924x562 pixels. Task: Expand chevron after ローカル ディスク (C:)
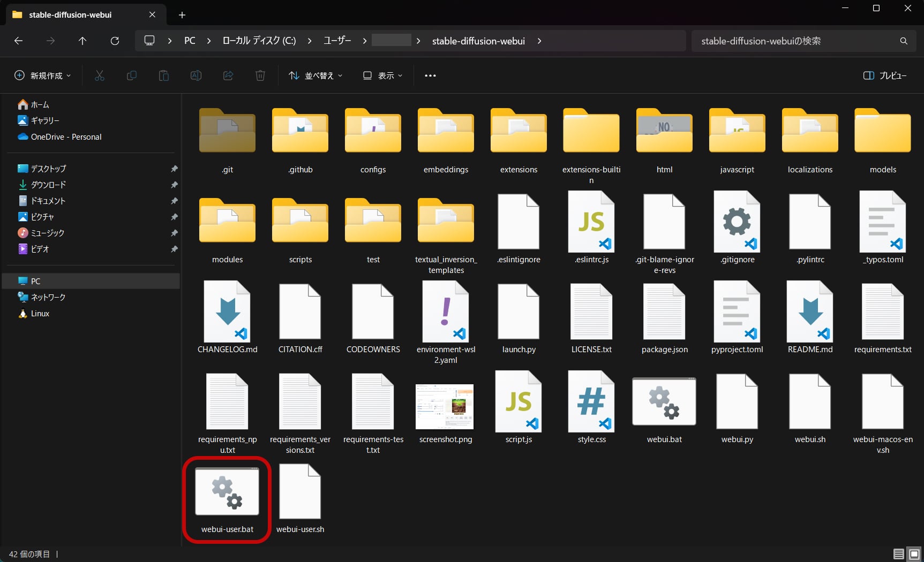310,41
